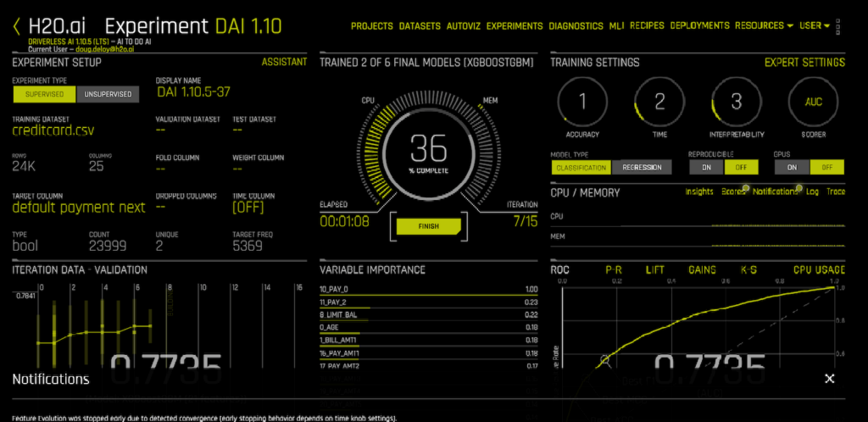Open the User dropdown menu
The width and height of the screenshot is (868, 422).
tap(815, 26)
